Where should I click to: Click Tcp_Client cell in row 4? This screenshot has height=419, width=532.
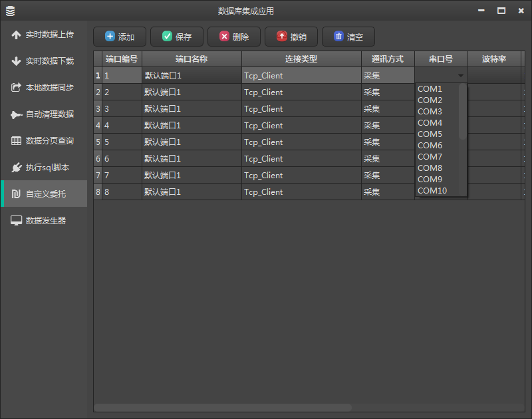point(301,125)
